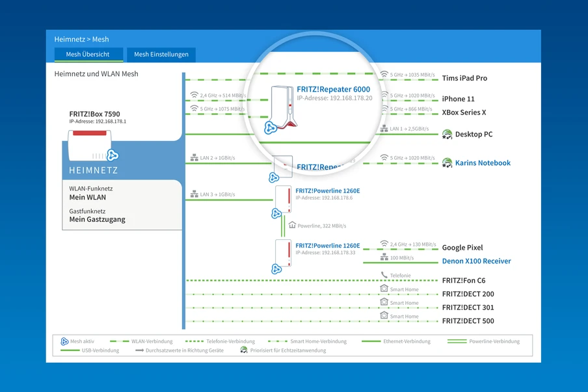The image size is (588, 392).
Task: Switch to the Mesh Einstellungen tab
Action: pos(161,55)
